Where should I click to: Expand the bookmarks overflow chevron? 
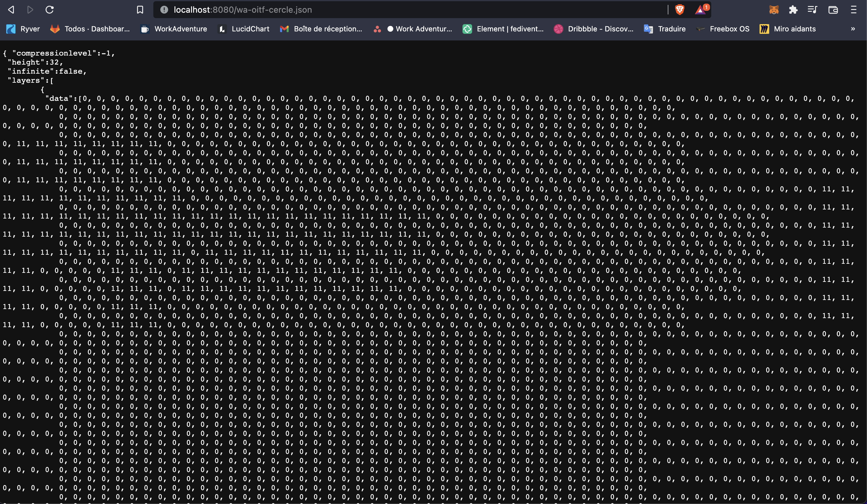pyautogui.click(x=853, y=29)
